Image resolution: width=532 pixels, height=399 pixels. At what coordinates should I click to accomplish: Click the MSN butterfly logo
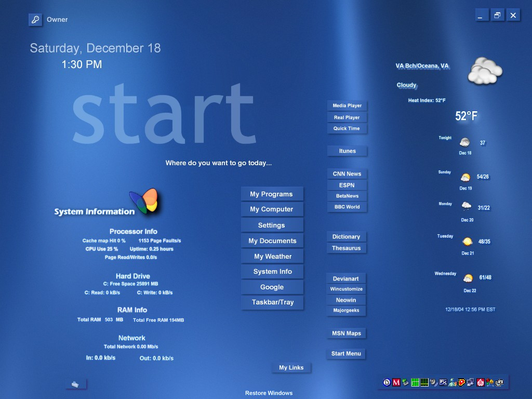tap(144, 201)
